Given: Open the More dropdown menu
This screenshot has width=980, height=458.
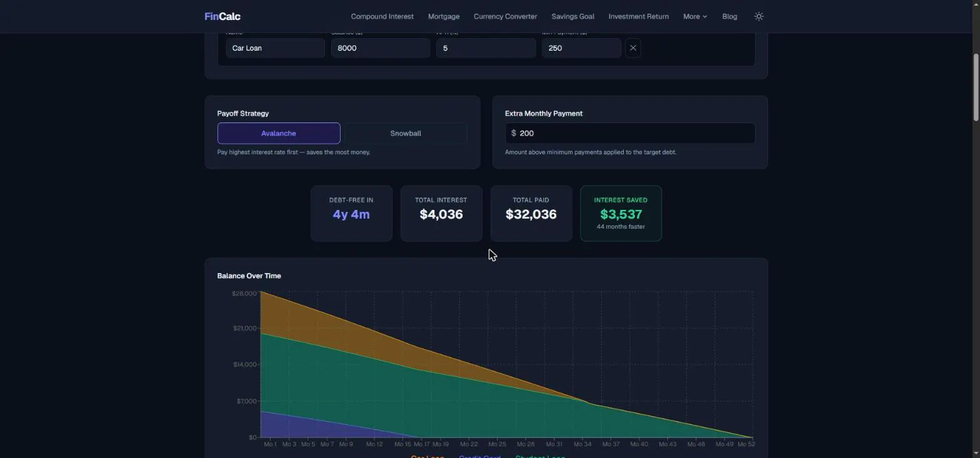Looking at the screenshot, I should [x=695, y=16].
